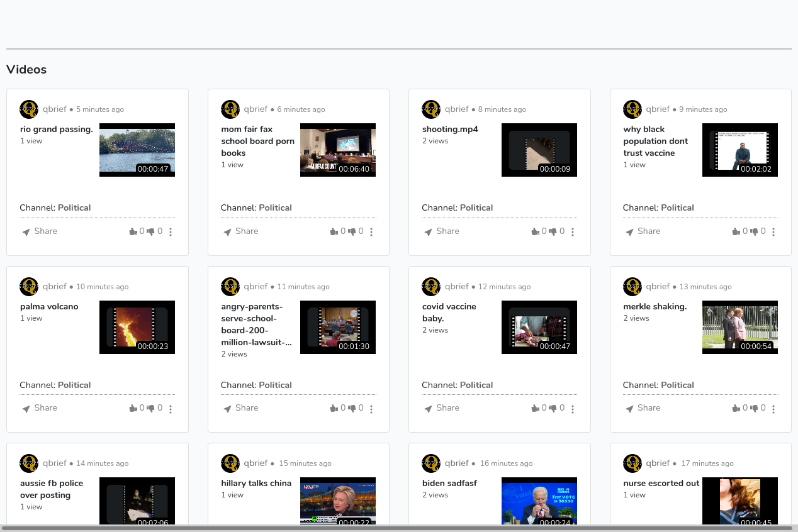Like the 'angry-parents-serve-school-board' video
This screenshot has width=798, height=532.
click(334, 408)
